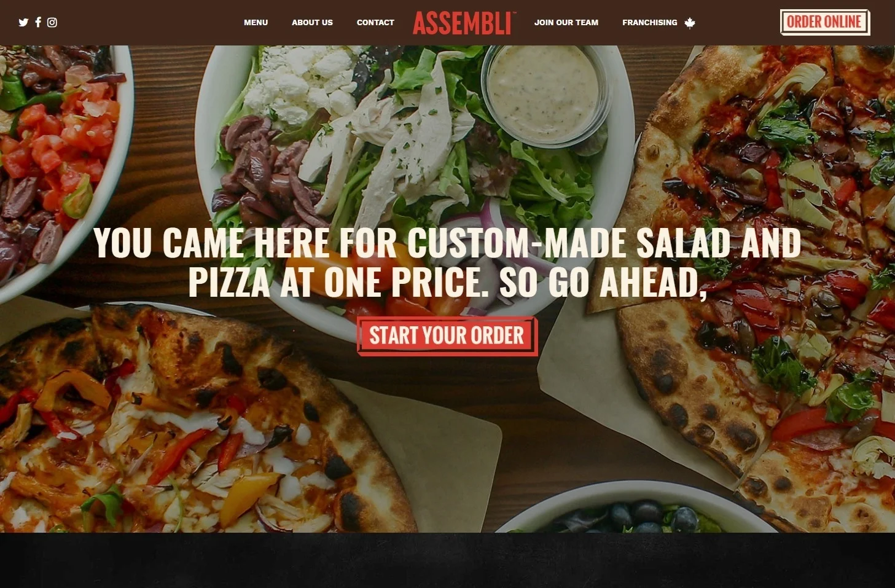
Task: Open the MENU navigation item
Action: coord(256,23)
